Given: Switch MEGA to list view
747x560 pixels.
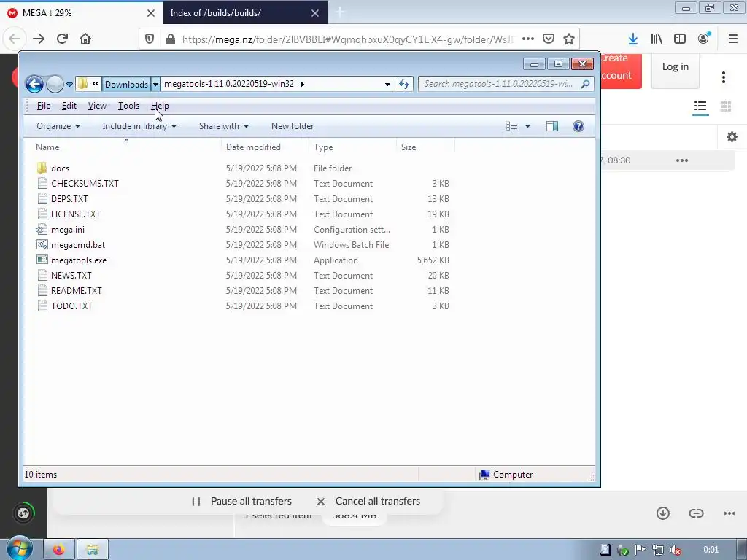Looking at the screenshot, I should pyautogui.click(x=700, y=106).
